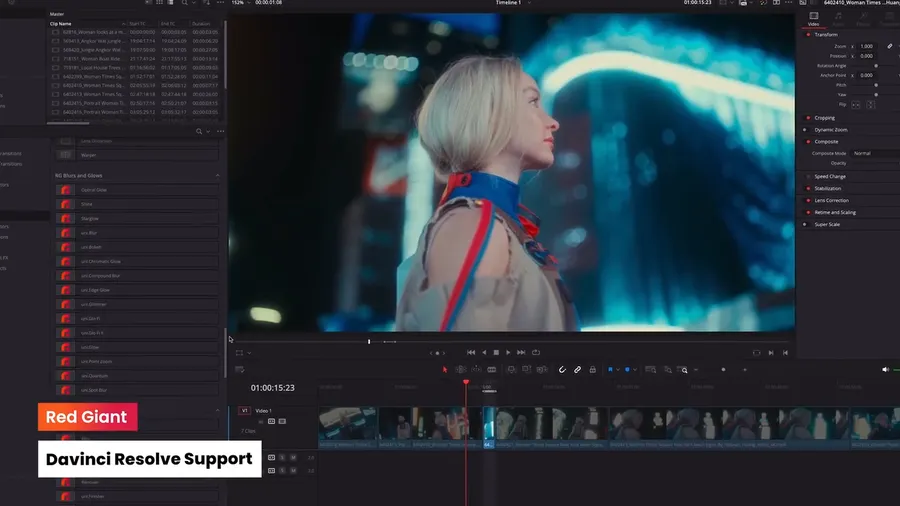
Task: Flip the clip horizontally
Action: (x=856, y=104)
